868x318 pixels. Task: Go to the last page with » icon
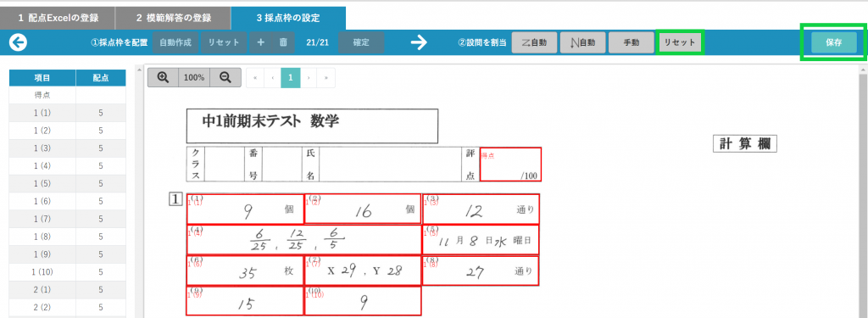[x=326, y=78]
